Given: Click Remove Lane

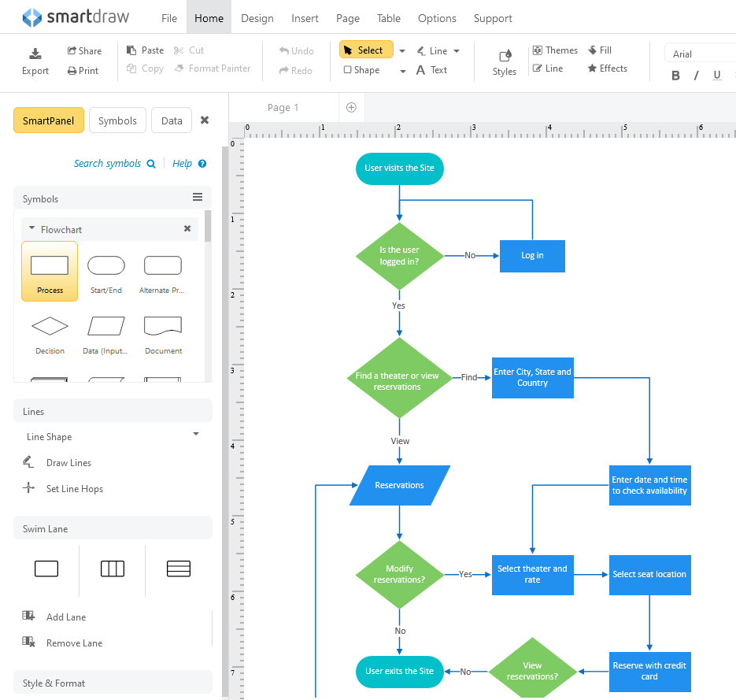Looking at the screenshot, I should click(62, 643).
